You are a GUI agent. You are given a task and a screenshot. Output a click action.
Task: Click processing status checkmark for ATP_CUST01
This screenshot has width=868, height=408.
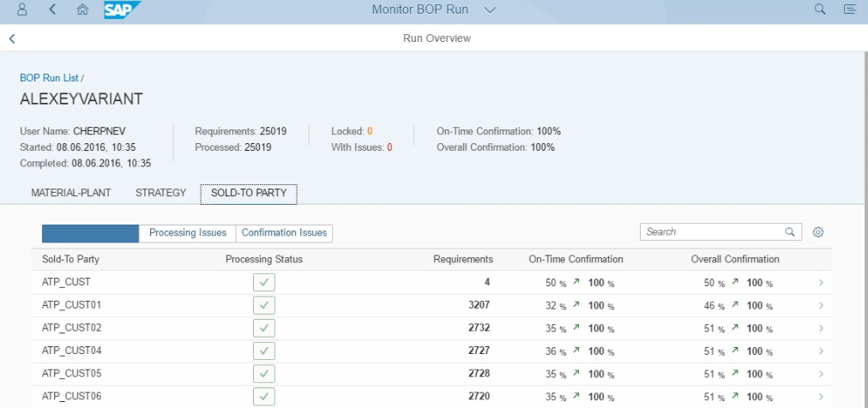[264, 305]
